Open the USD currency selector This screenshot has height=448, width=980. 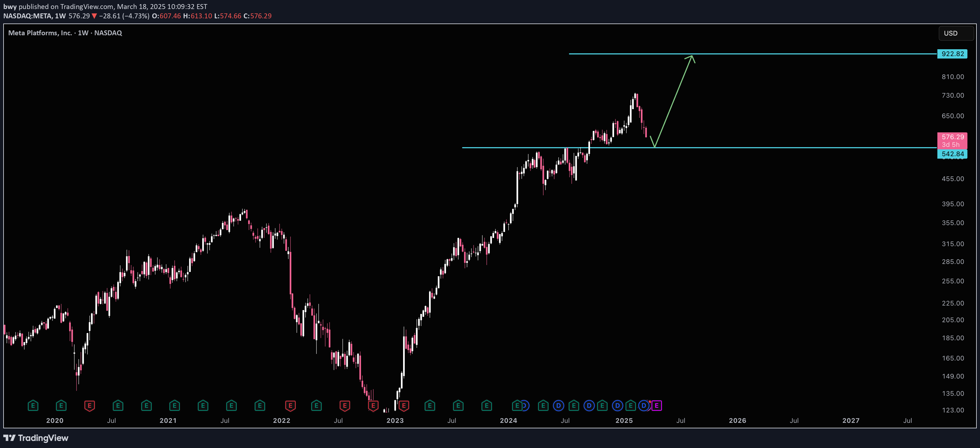click(956, 33)
